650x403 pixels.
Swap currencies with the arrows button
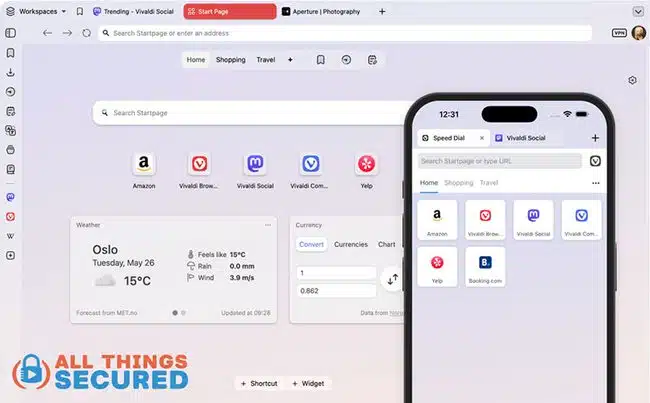[x=392, y=279]
